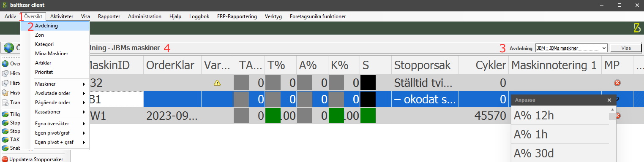The image size is (644, 162).
Task: Click the black status cell in the 32 row
Action: coord(368,83)
